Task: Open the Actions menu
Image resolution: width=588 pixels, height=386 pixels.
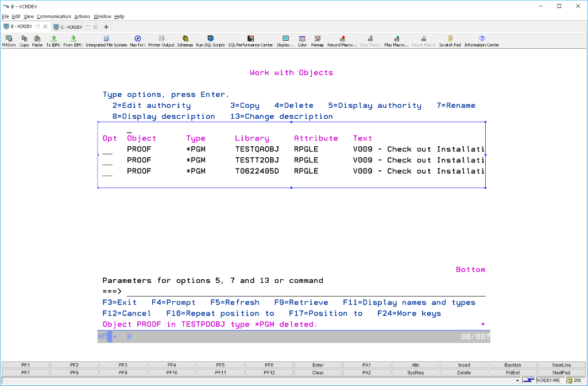Action: coord(82,17)
